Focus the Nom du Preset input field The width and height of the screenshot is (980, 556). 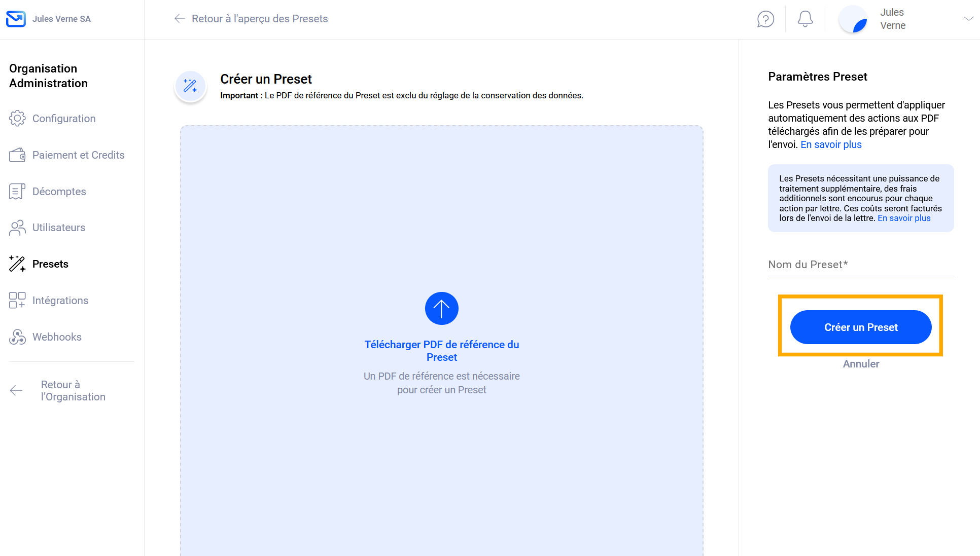click(x=860, y=265)
